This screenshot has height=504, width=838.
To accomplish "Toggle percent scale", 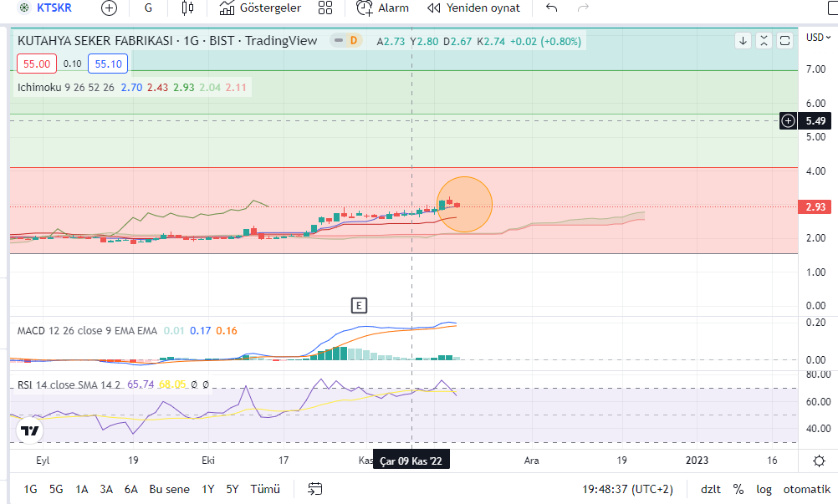I will click(x=738, y=489).
